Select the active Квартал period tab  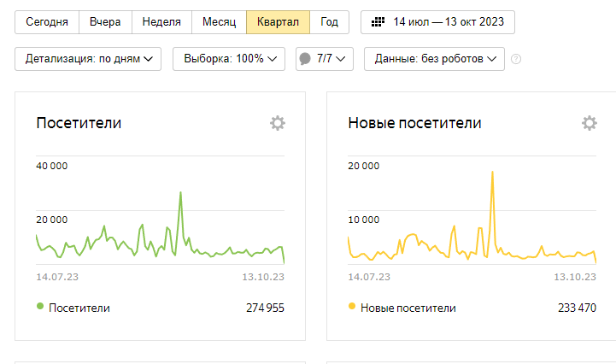pos(278,22)
